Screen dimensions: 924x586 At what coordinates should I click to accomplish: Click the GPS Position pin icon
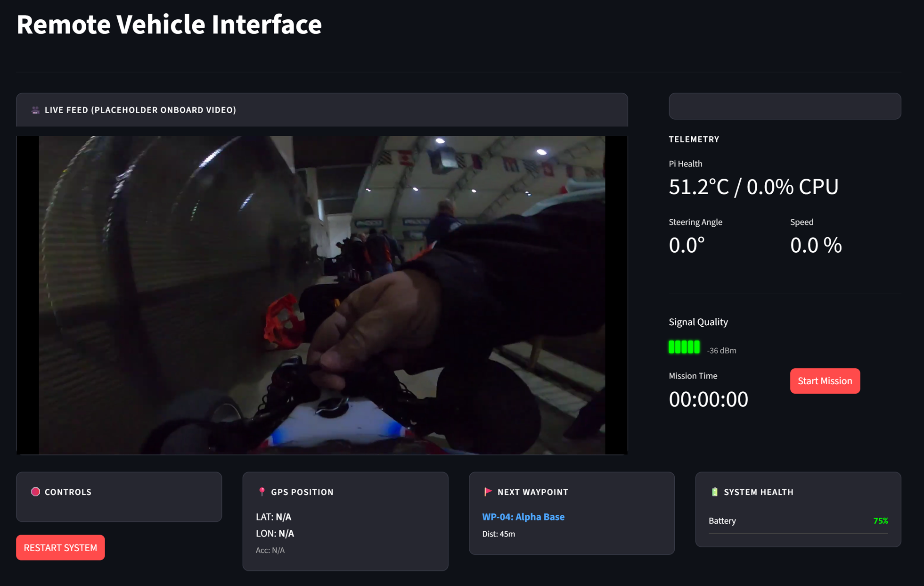[262, 492]
